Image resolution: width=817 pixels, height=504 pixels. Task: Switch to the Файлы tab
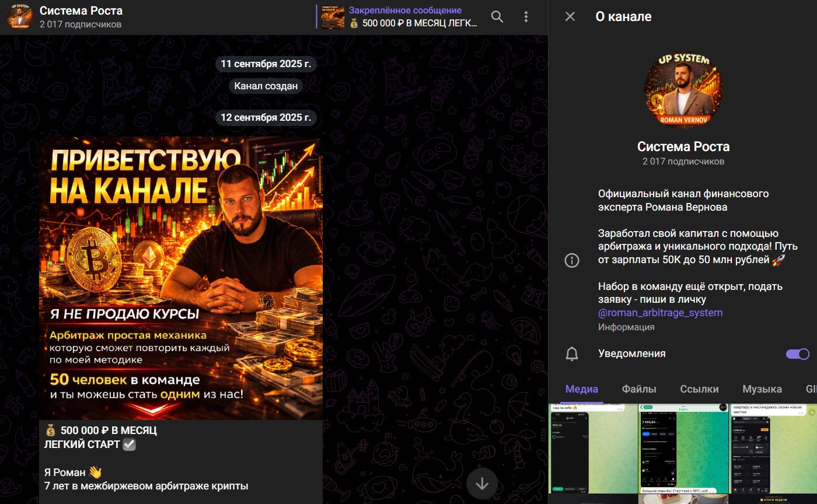coord(639,389)
